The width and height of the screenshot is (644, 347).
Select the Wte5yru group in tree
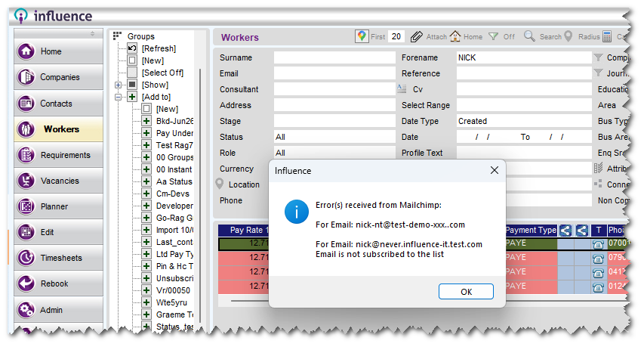pyautogui.click(x=171, y=302)
